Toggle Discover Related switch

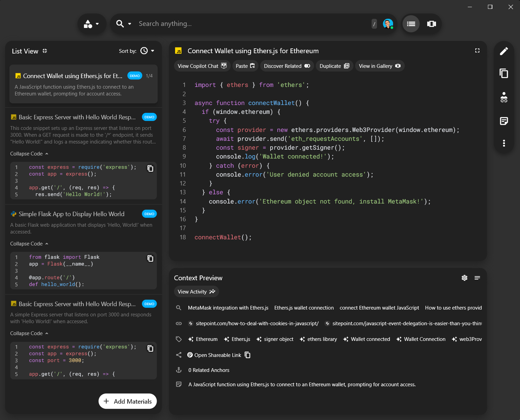[307, 66]
